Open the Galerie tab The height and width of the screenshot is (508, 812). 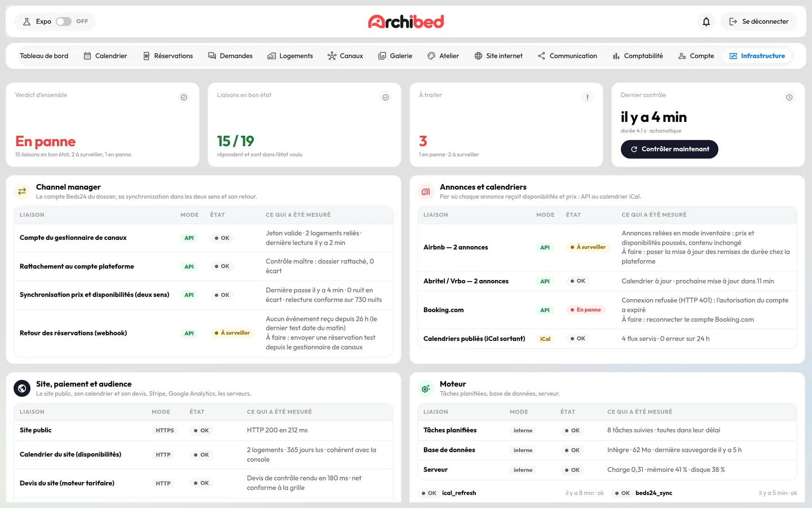pos(395,56)
